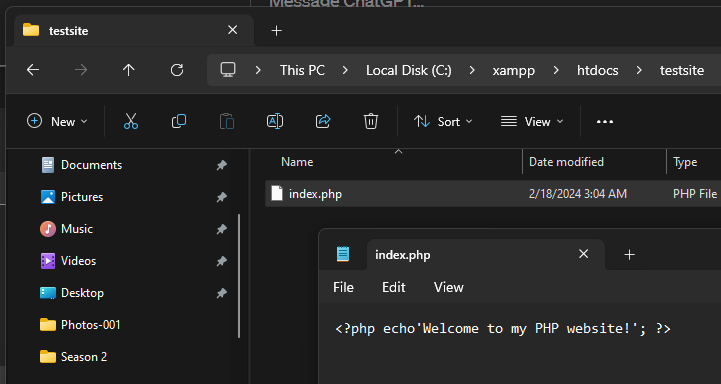
Task: Go up one folder level
Action: point(129,70)
